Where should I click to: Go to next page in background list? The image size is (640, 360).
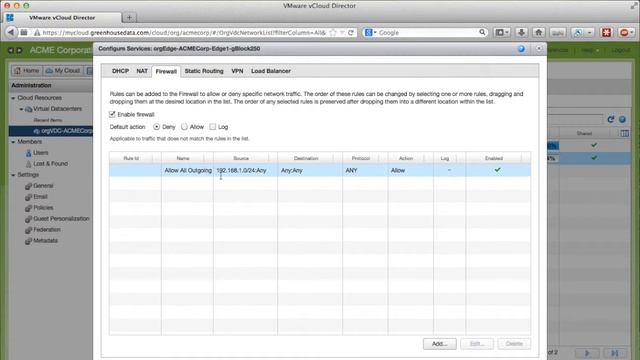(587, 353)
